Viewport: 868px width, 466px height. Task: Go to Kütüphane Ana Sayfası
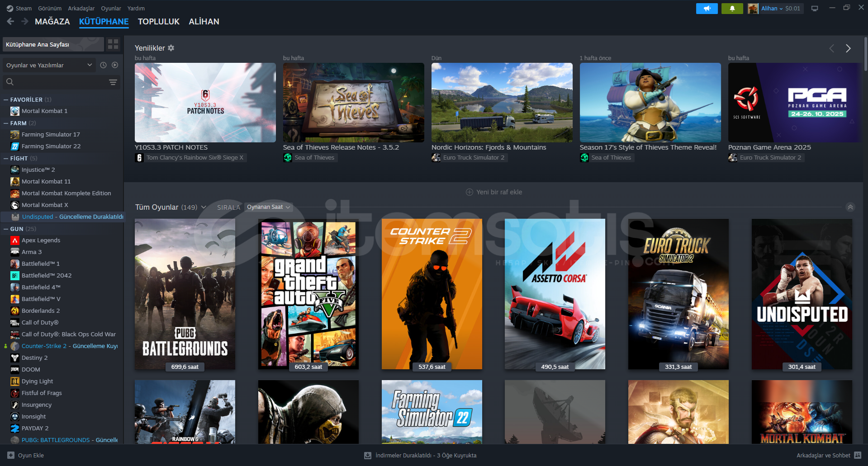click(x=53, y=44)
